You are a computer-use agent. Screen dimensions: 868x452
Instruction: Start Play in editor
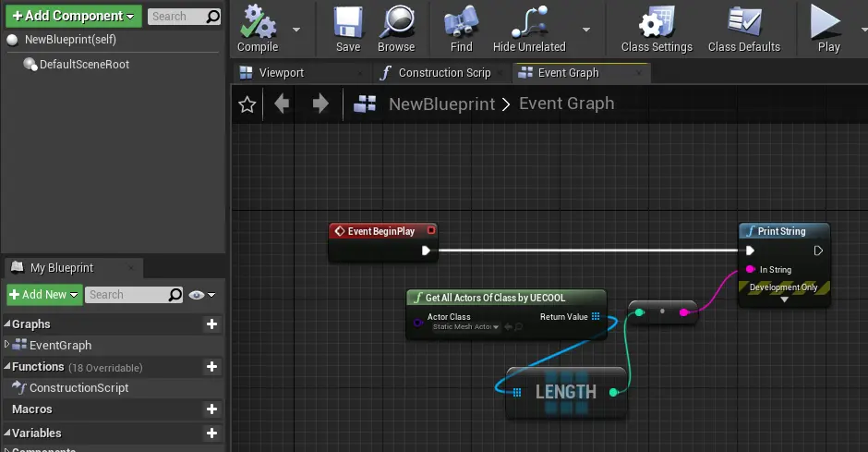pos(828,29)
